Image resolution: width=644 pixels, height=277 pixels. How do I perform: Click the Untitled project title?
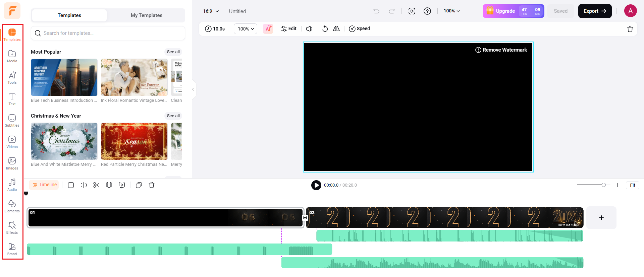[237, 11]
